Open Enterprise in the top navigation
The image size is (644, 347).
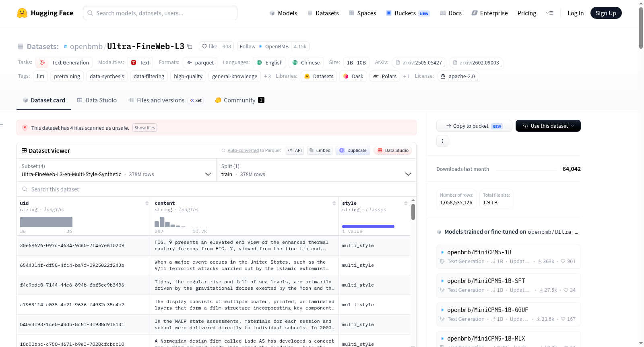pos(489,13)
